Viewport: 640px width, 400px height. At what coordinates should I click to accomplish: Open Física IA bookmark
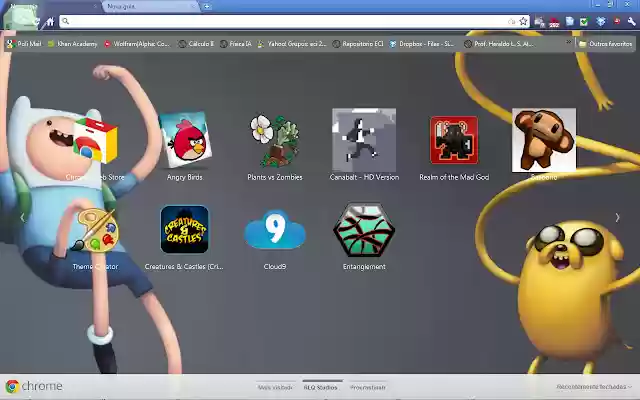(236, 44)
